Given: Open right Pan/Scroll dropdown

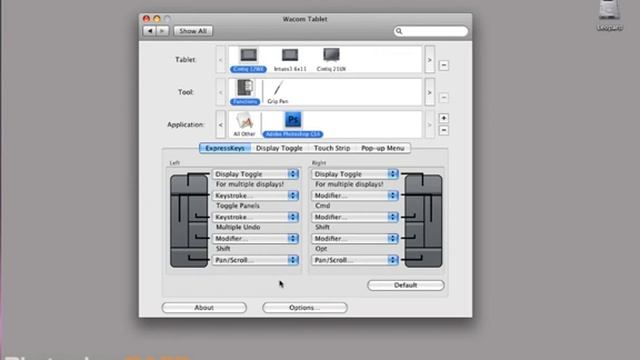Looking at the screenshot, I should pyautogui.click(x=355, y=260).
